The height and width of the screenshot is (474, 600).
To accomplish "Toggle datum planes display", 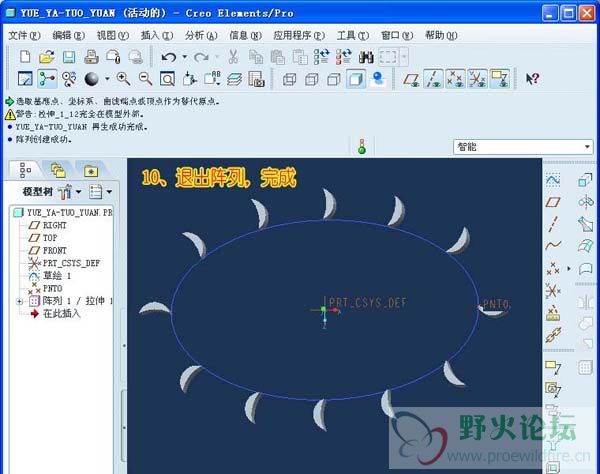I will pyautogui.click(x=411, y=79).
